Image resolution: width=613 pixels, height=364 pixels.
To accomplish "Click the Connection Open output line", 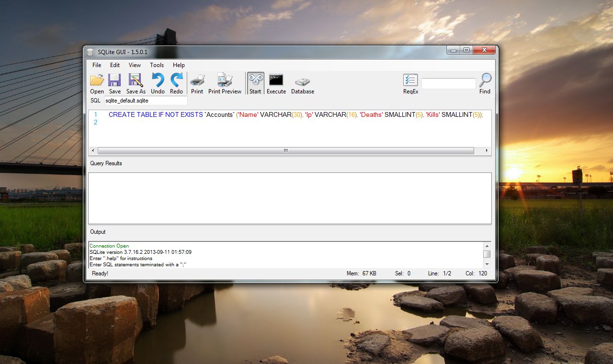I will (109, 246).
